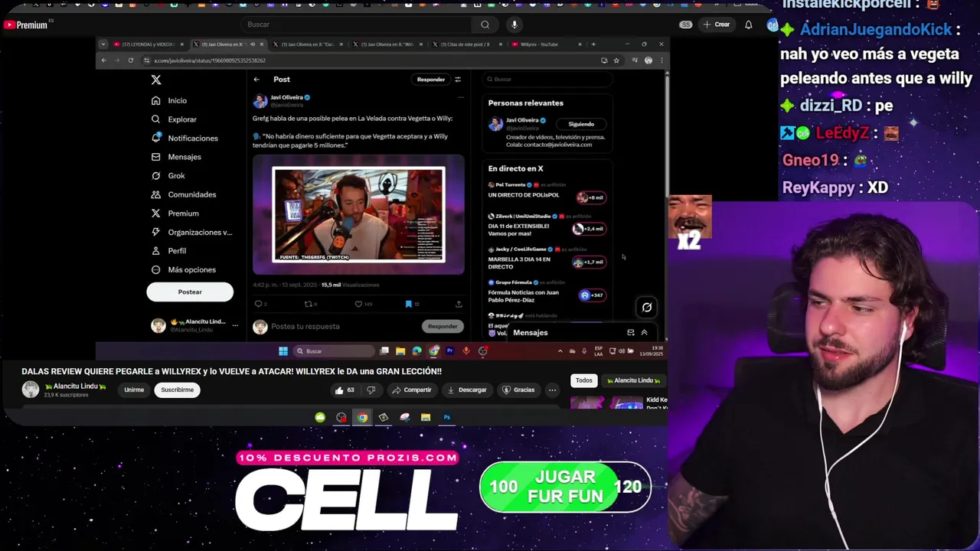The height and width of the screenshot is (551, 980).
Task: Click the YouTube Crear button
Action: 717,24
